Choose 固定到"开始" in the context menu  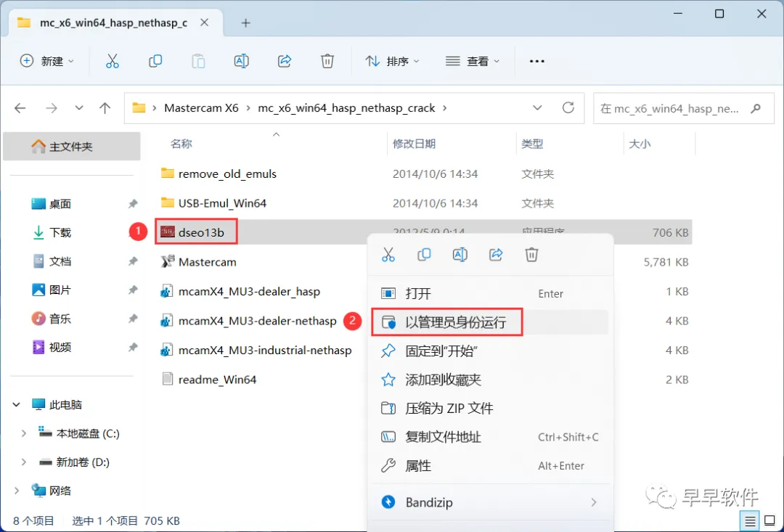pyautogui.click(x=490, y=351)
